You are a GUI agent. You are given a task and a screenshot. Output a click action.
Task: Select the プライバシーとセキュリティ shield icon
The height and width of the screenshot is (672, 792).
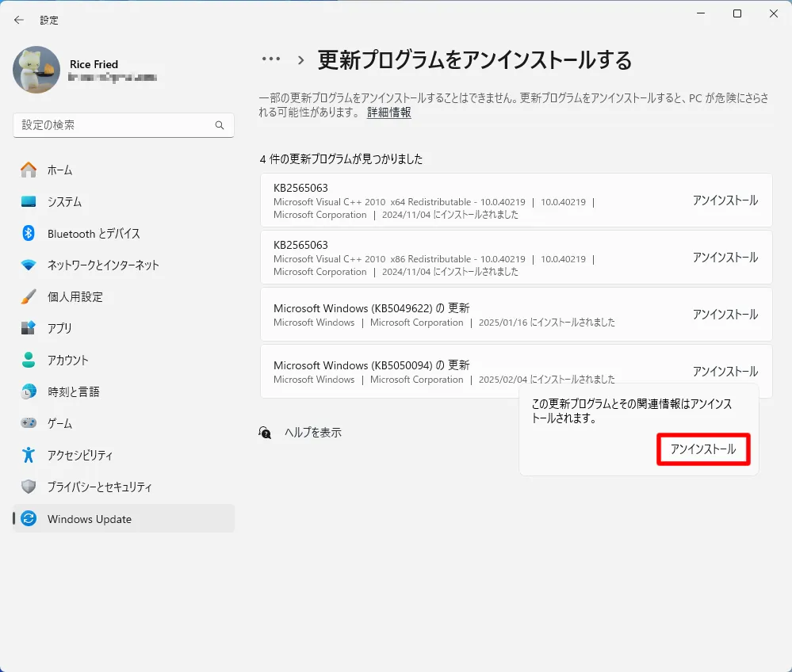pos(29,487)
